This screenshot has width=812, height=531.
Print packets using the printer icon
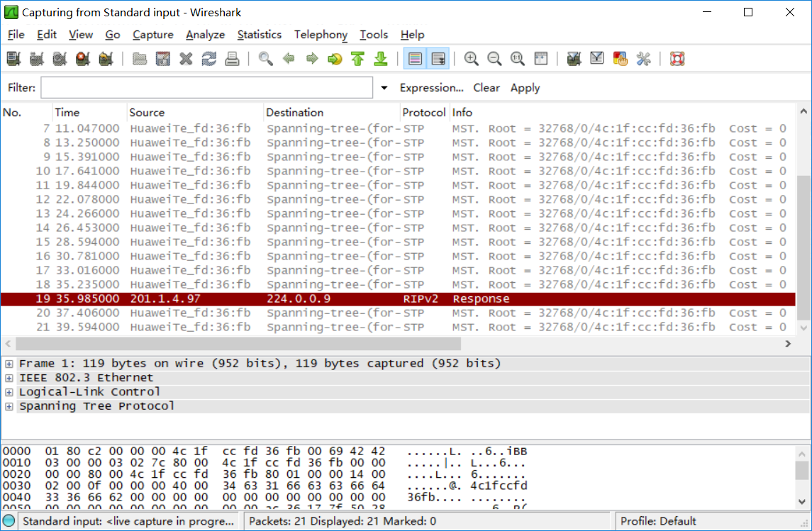coord(232,58)
